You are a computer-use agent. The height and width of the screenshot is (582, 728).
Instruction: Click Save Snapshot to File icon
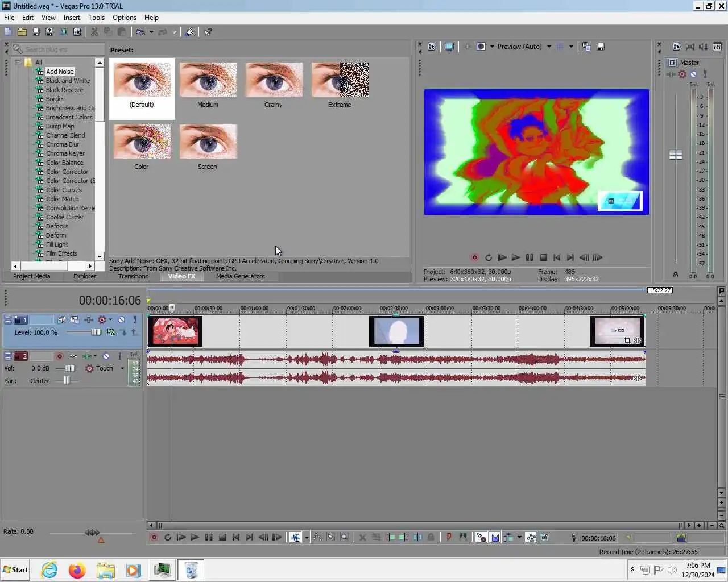(x=601, y=47)
